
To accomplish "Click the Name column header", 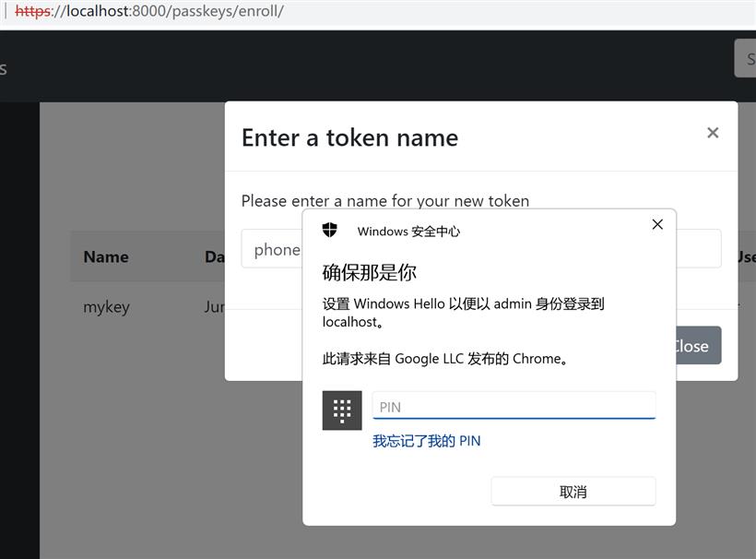I will [106, 256].
